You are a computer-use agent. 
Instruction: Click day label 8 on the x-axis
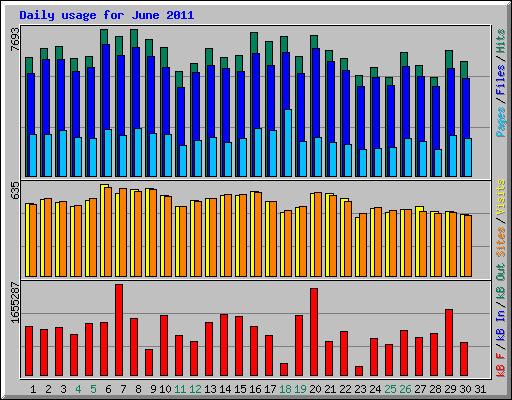click(x=138, y=389)
